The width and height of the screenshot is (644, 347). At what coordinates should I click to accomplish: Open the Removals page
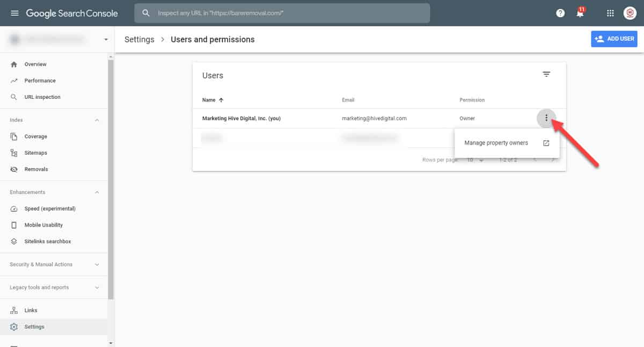(x=36, y=169)
